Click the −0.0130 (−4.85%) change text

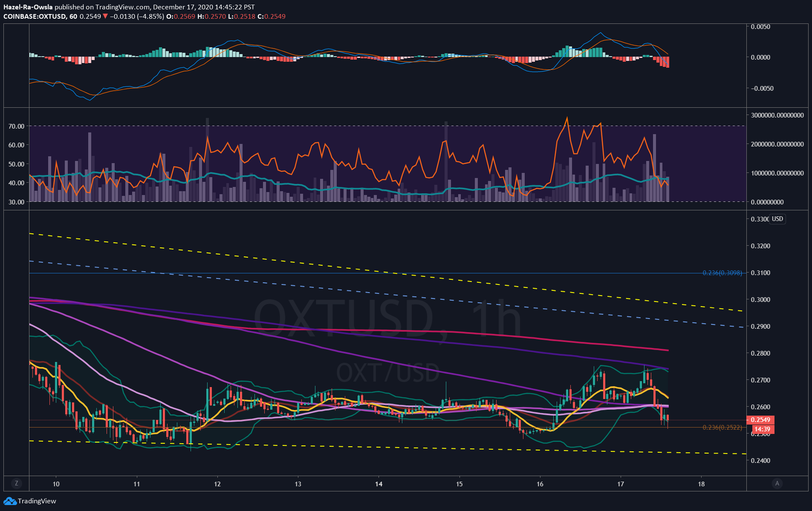(137, 17)
